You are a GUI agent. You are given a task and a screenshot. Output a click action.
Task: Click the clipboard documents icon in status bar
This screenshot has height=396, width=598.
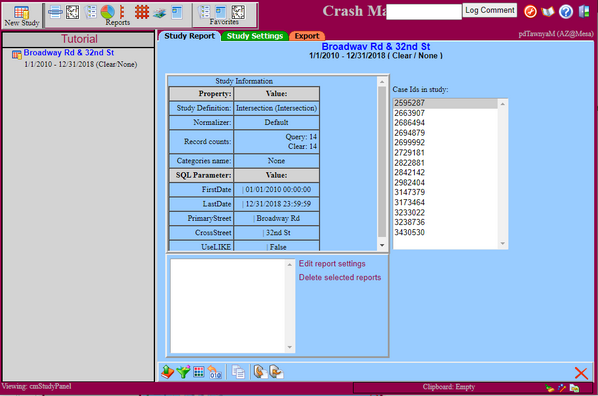pyautogui.click(x=574, y=388)
